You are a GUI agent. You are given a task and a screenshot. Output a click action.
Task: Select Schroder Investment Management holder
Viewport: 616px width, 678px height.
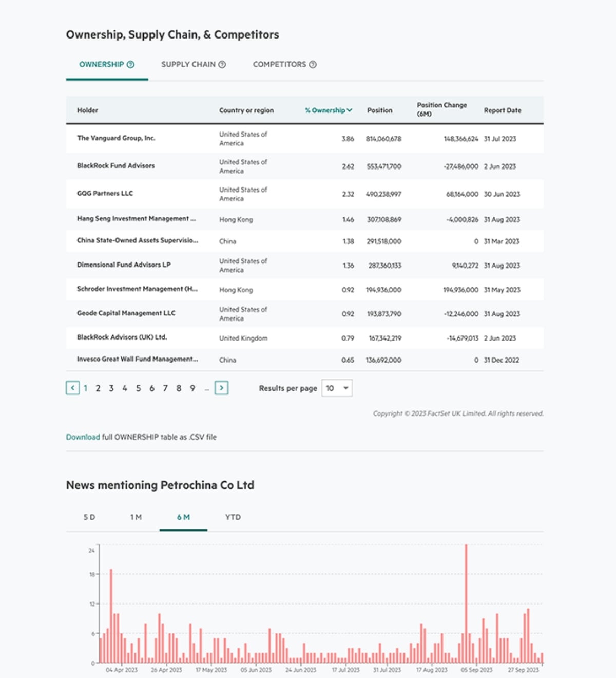[x=137, y=289]
